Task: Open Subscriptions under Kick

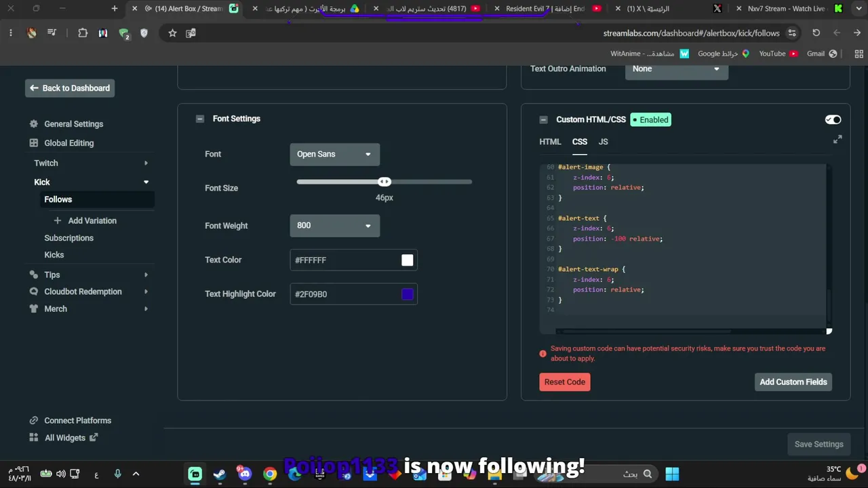Action: pos(69,238)
